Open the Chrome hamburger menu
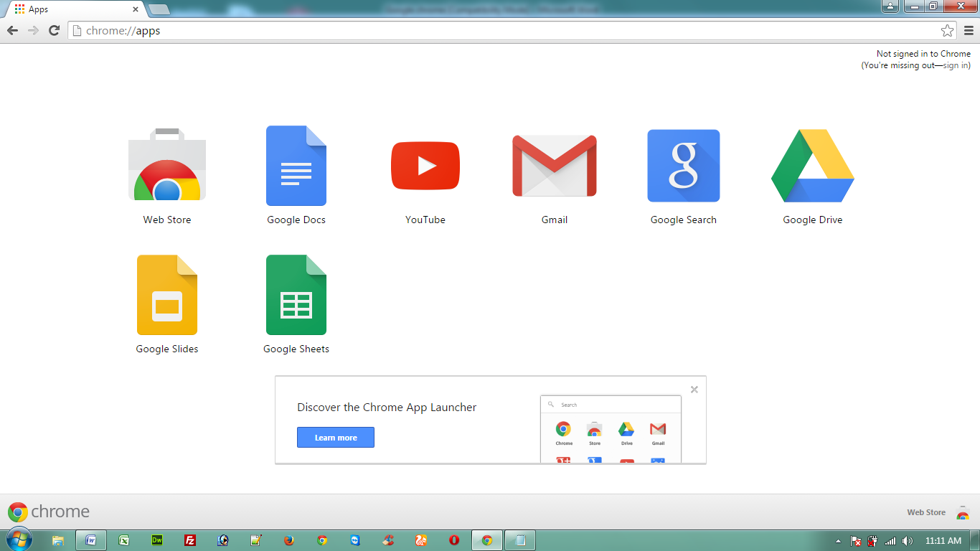 [x=969, y=30]
